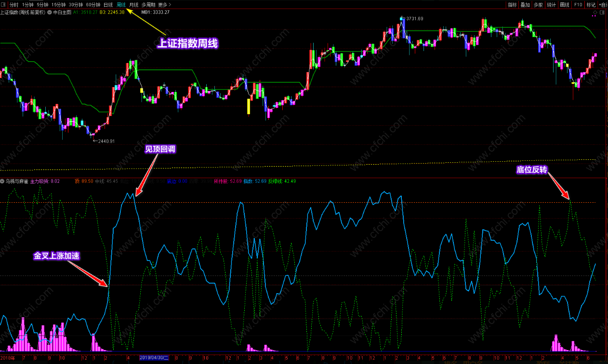The height and width of the screenshot is (364, 608).
Task: Open the 叠加 overlay tool
Action: [x=525, y=4]
